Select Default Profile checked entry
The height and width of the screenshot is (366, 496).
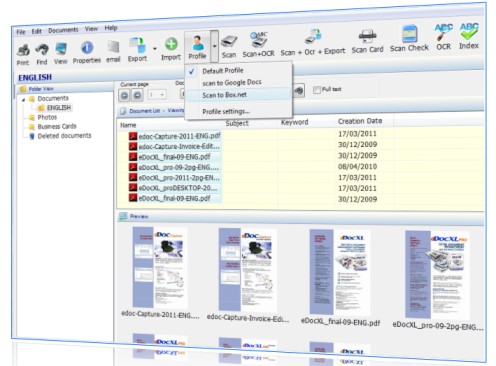click(x=223, y=71)
